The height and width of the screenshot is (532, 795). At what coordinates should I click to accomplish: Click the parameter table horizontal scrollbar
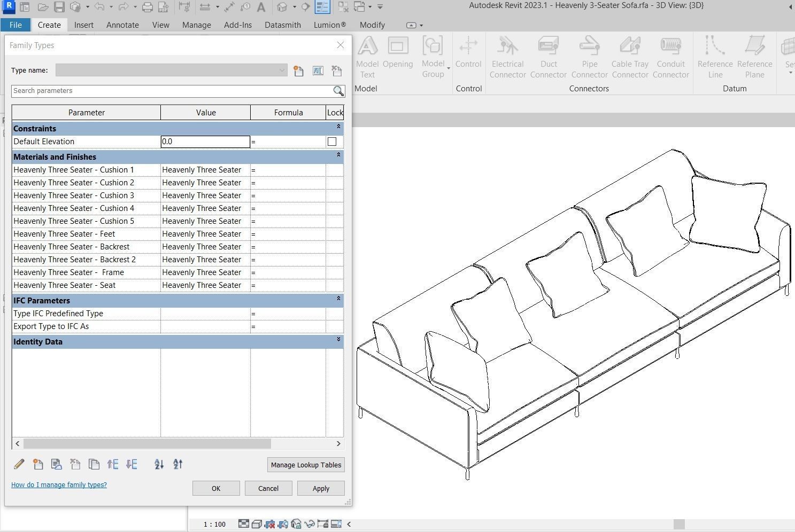[x=147, y=443]
